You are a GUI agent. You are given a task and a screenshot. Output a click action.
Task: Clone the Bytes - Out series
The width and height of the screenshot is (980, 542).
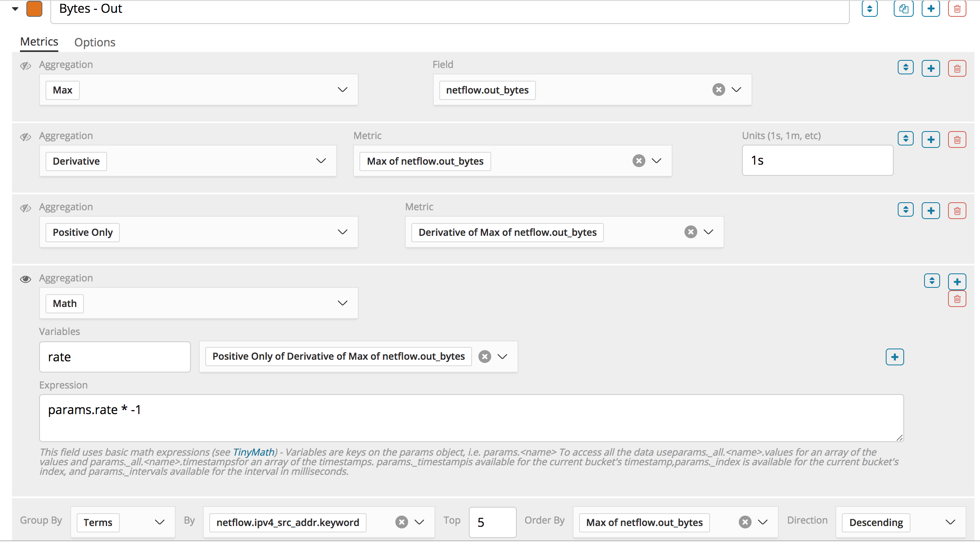(x=903, y=9)
